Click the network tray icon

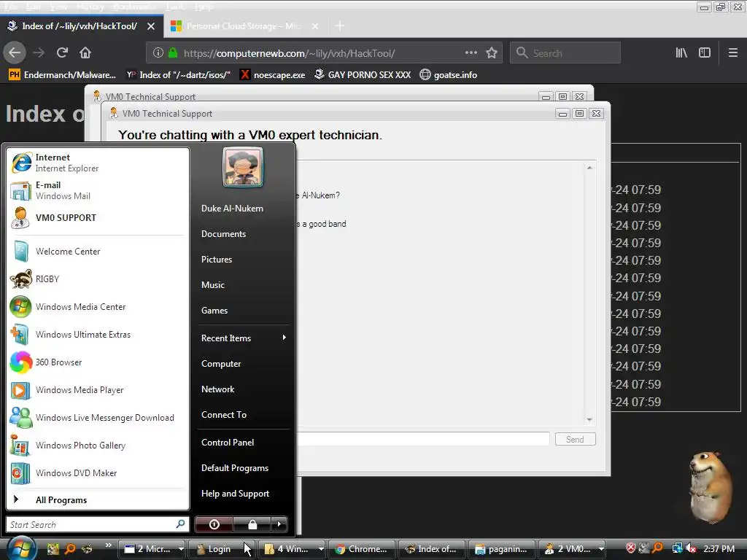click(677, 548)
